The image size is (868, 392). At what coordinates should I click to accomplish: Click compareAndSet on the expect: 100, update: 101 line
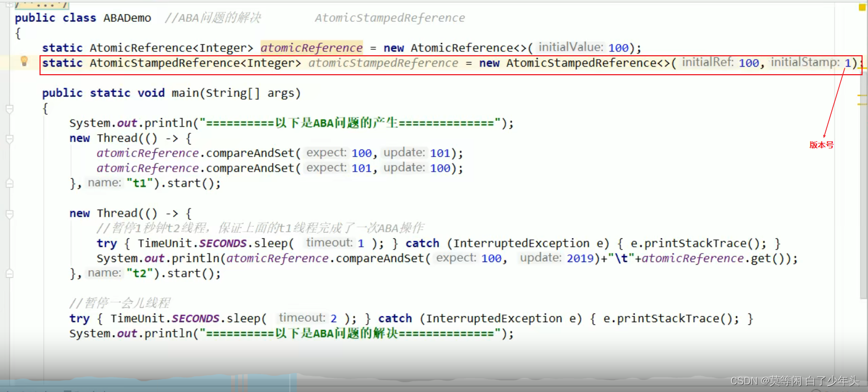tap(249, 153)
